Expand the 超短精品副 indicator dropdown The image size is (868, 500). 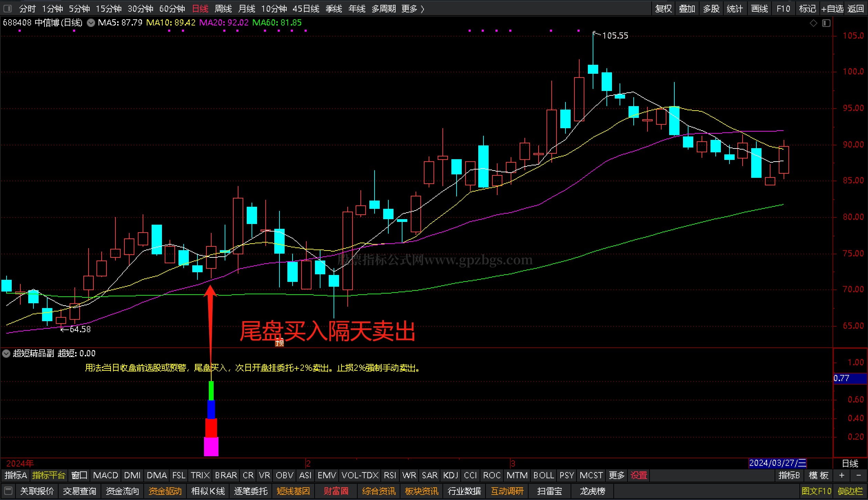pos(6,354)
